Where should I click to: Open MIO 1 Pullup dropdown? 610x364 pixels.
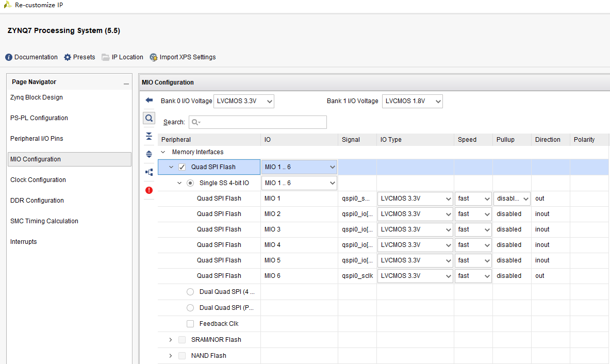click(x=512, y=198)
